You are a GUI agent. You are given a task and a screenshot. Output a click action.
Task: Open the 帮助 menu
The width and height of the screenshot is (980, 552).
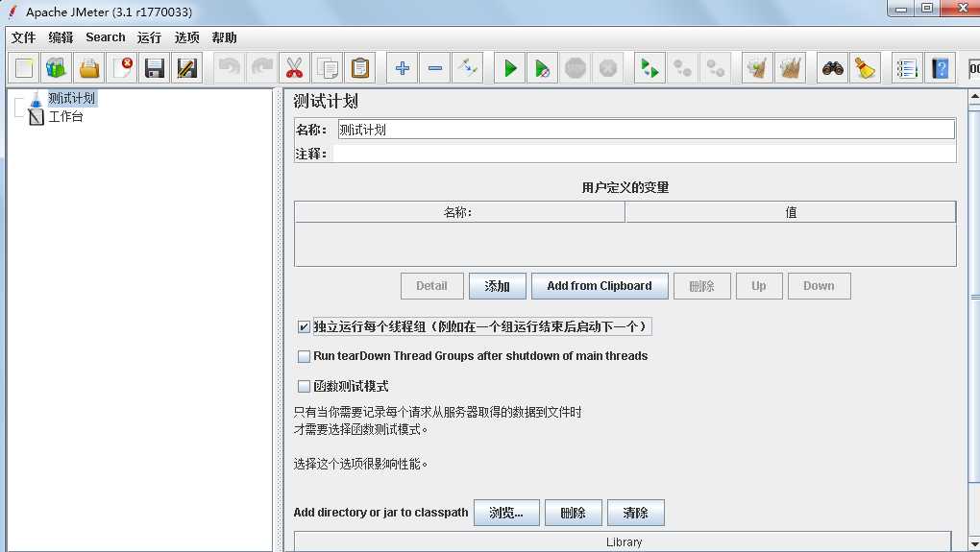click(224, 37)
